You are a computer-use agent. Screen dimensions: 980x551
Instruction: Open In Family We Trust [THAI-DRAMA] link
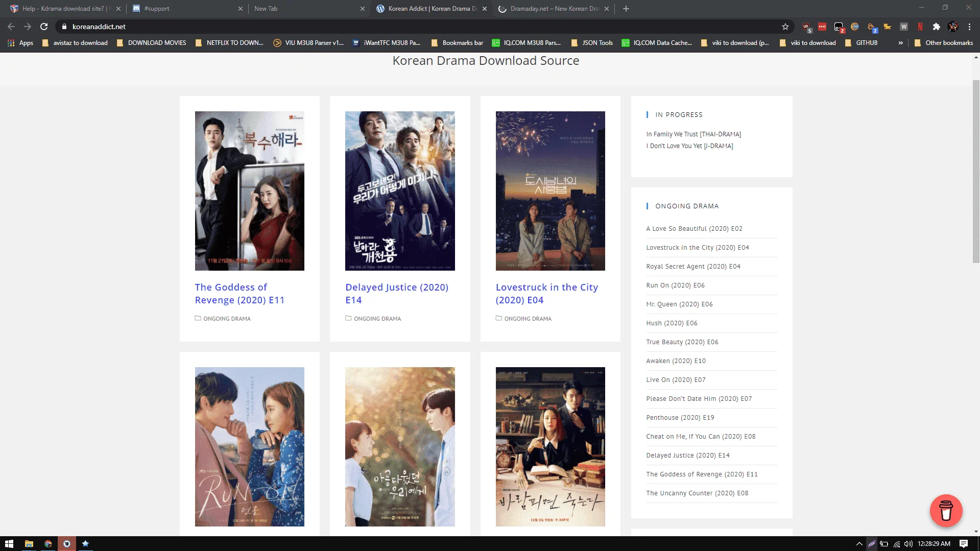click(x=694, y=134)
